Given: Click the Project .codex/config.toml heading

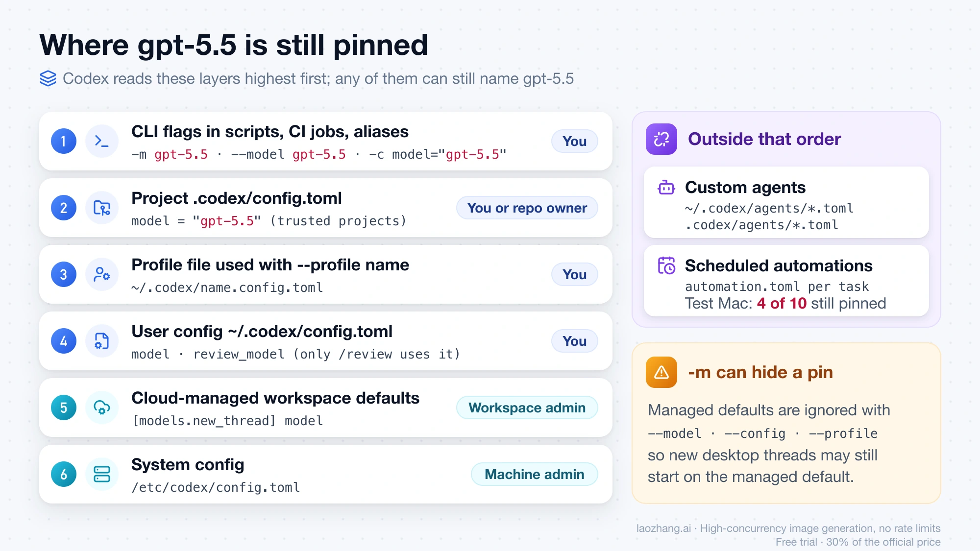Looking at the screenshot, I should 237,198.
